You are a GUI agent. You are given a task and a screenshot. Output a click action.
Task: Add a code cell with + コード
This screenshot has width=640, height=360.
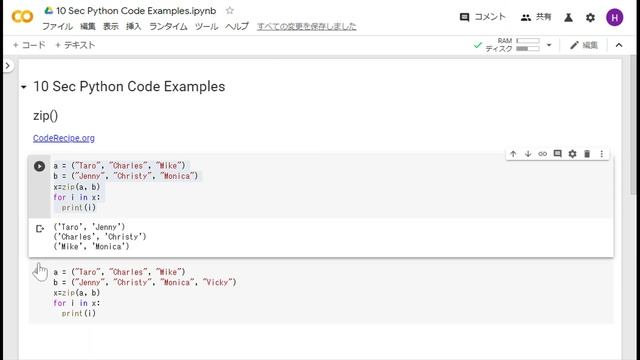coord(29,45)
